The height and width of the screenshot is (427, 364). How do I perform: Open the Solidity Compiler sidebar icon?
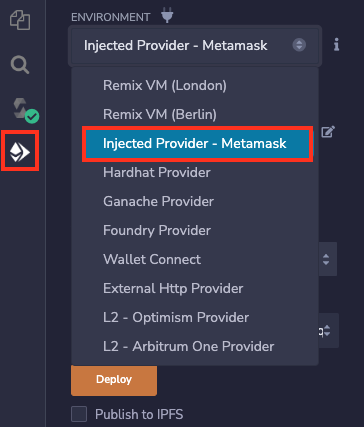[x=25, y=110]
